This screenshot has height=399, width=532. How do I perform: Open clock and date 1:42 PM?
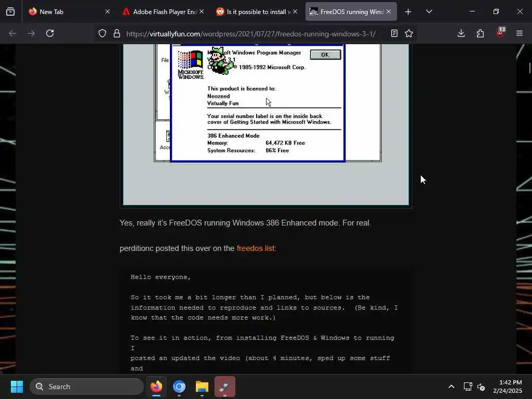(x=508, y=387)
